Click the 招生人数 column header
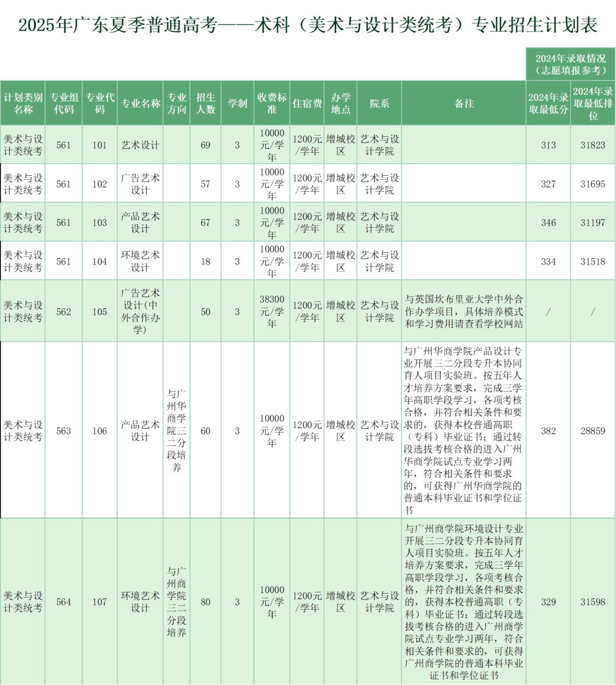The image size is (616, 685). pyautogui.click(x=205, y=103)
